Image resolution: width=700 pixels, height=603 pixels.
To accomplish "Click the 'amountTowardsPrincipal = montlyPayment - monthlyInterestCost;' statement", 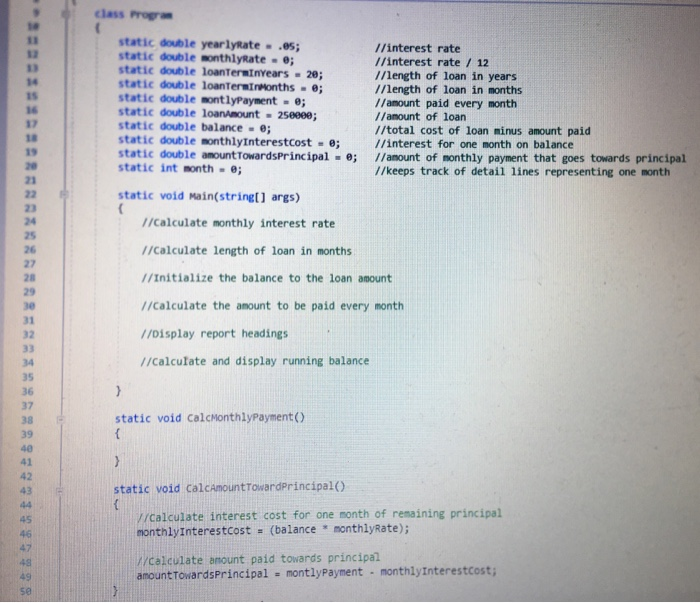I will pyautogui.click(x=317, y=573).
